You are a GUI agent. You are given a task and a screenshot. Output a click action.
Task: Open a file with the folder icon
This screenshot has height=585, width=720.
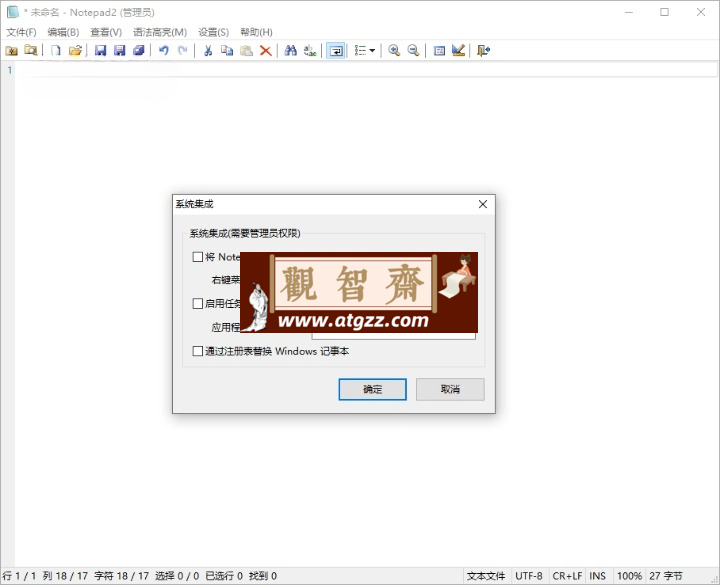coord(75,51)
